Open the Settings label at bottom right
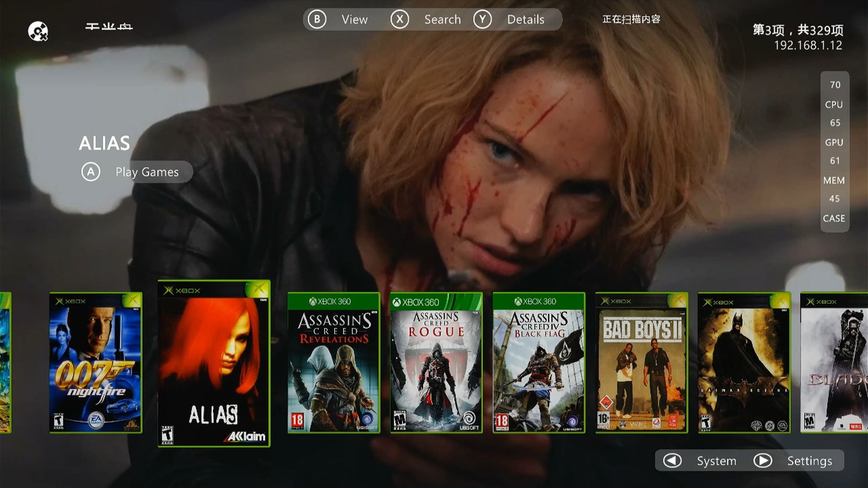This screenshot has width=868, height=488. [x=809, y=461]
